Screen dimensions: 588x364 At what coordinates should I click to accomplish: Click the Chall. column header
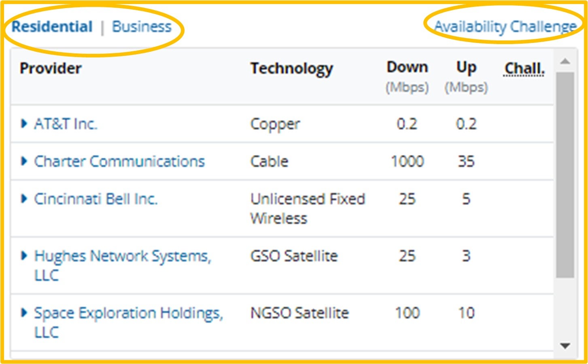click(524, 68)
